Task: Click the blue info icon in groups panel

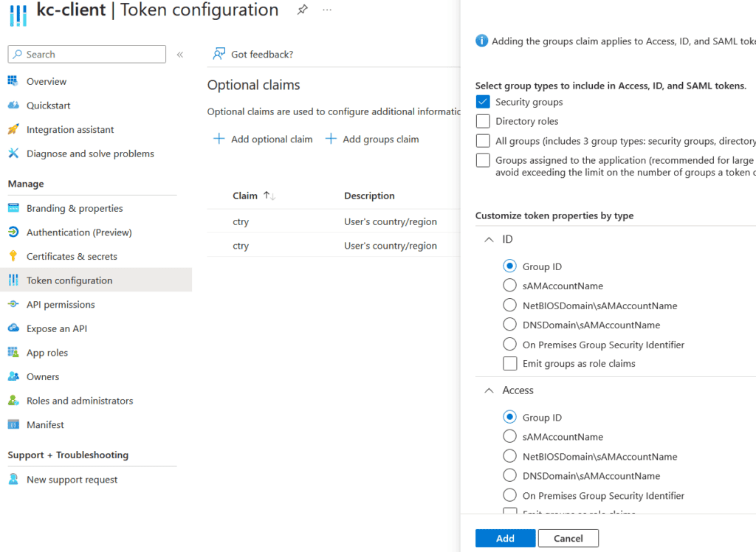Action: 481,41
